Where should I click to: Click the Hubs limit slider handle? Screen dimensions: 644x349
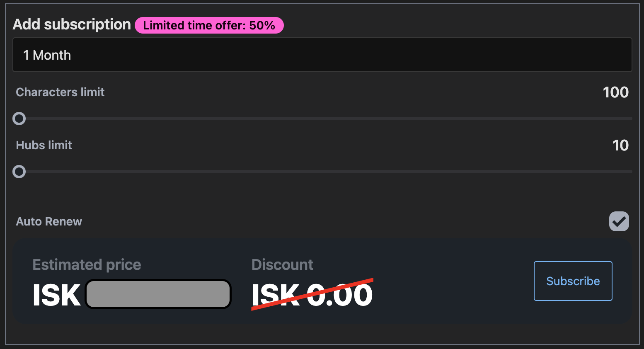(x=19, y=171)
